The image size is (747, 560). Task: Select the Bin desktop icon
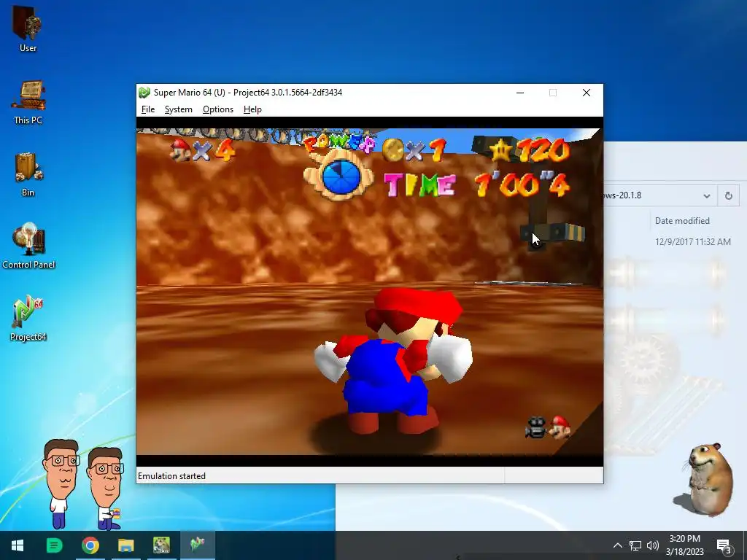28,174
